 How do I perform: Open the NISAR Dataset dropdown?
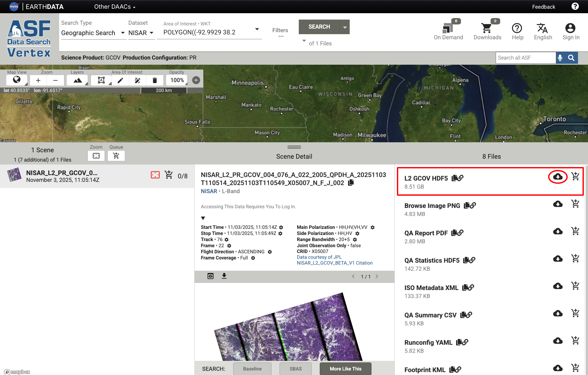[141, 33]
